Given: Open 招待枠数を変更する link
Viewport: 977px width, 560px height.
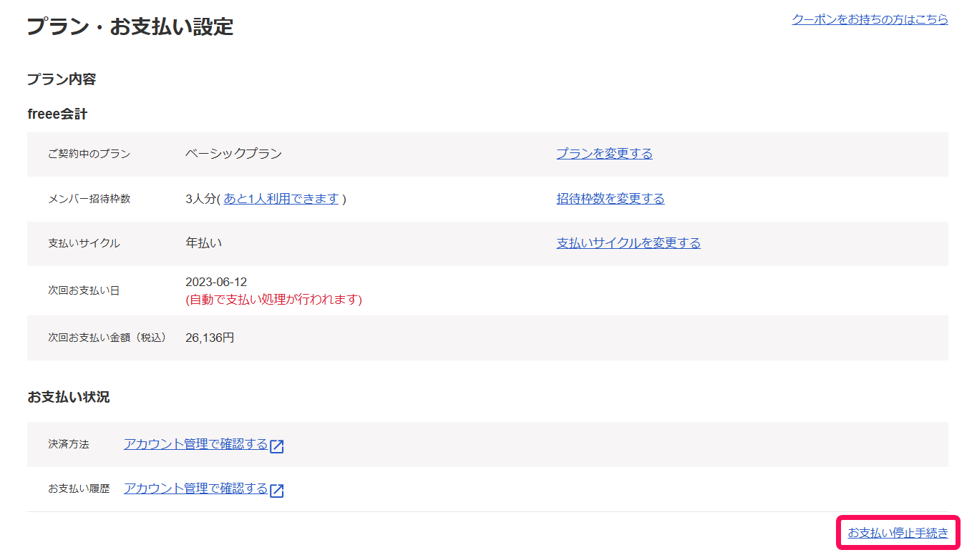Looking at the screenshot, I should point(610,199).
